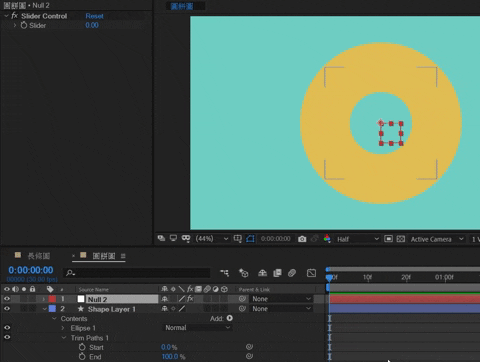
Task: Click the Slider stopwatch icon
Action: pyautogui.click(x=24, y=25)
